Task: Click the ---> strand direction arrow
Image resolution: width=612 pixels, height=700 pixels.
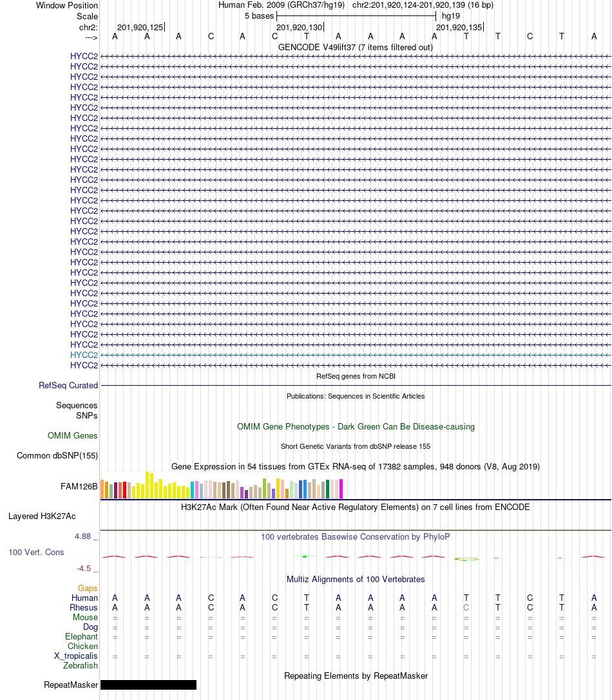Action: pos(91,38)
